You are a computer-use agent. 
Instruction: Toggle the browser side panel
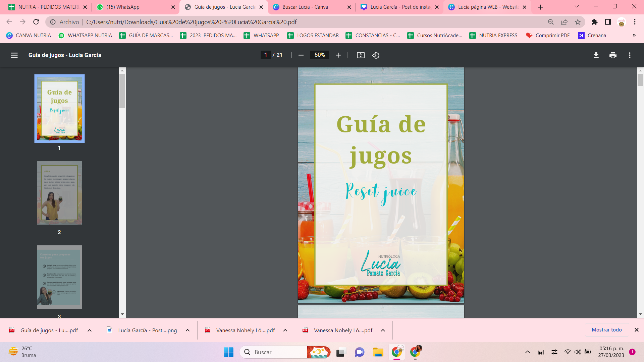click(x=608, y=22)
